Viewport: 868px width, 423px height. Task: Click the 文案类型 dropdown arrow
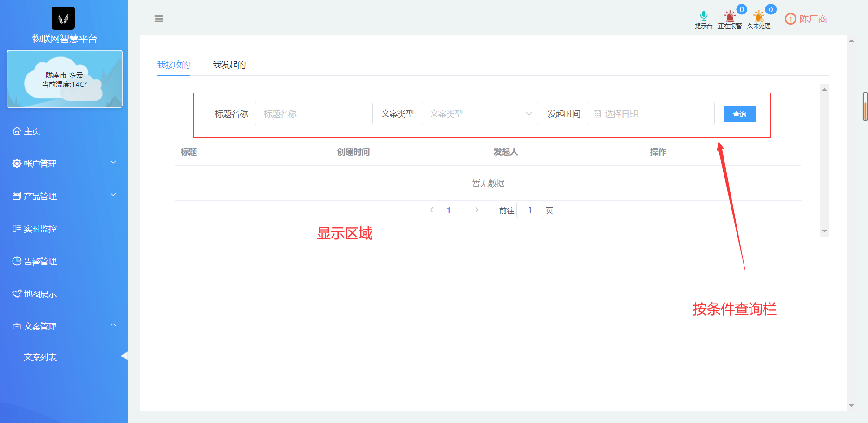pos(529,114)
